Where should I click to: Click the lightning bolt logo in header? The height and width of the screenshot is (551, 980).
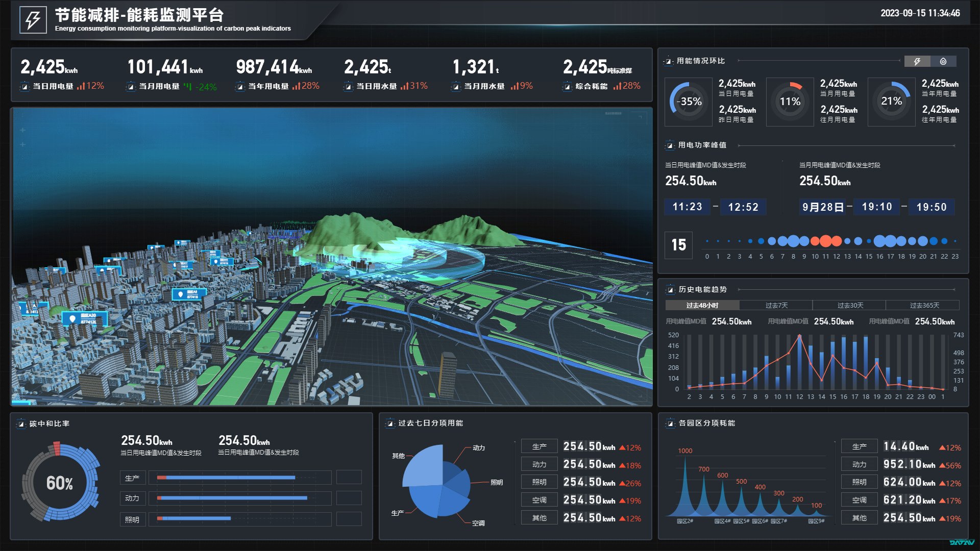click(x=33, y=20)
